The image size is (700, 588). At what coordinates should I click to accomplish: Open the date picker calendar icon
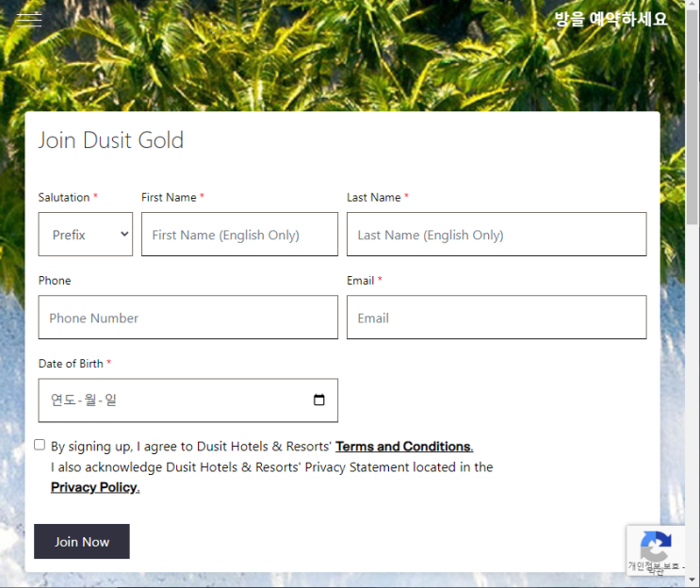point(318,400)
